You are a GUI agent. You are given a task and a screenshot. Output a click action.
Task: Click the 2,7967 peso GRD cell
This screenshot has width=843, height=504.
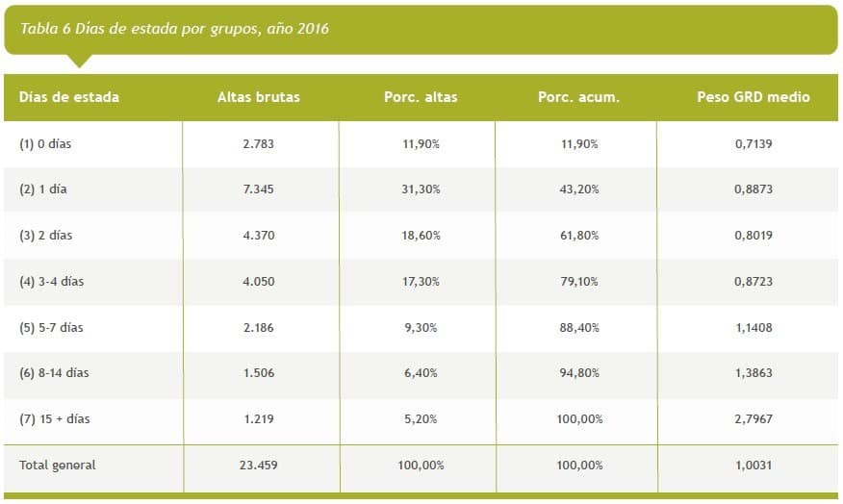(x=754, y=419)
